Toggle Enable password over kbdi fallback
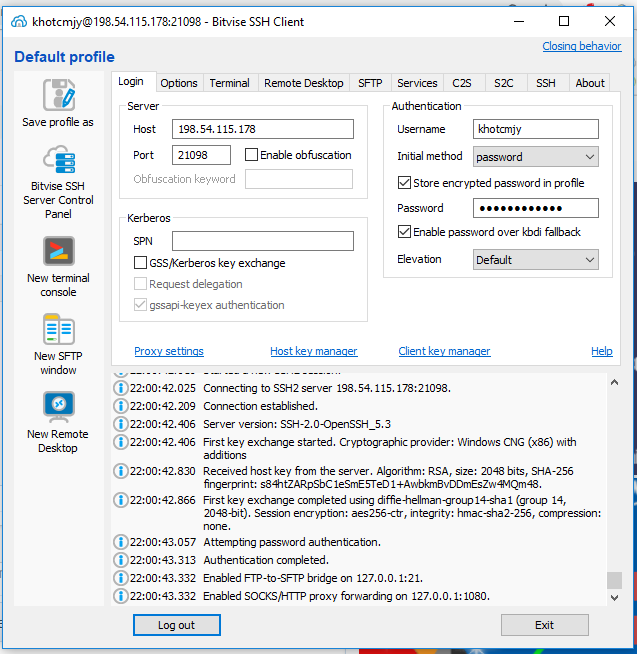The image size is (637, 654). click(404, 231)
